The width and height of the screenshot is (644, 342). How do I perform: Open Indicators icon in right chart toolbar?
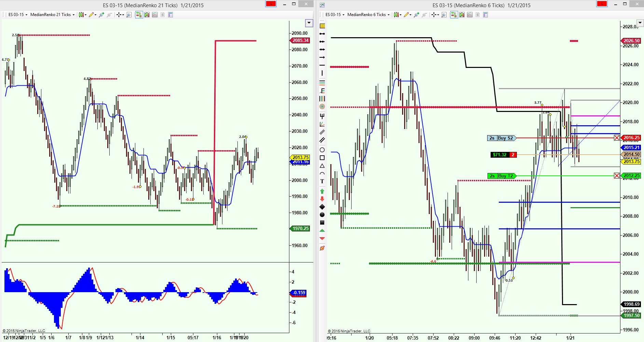(x=470, y=15)
